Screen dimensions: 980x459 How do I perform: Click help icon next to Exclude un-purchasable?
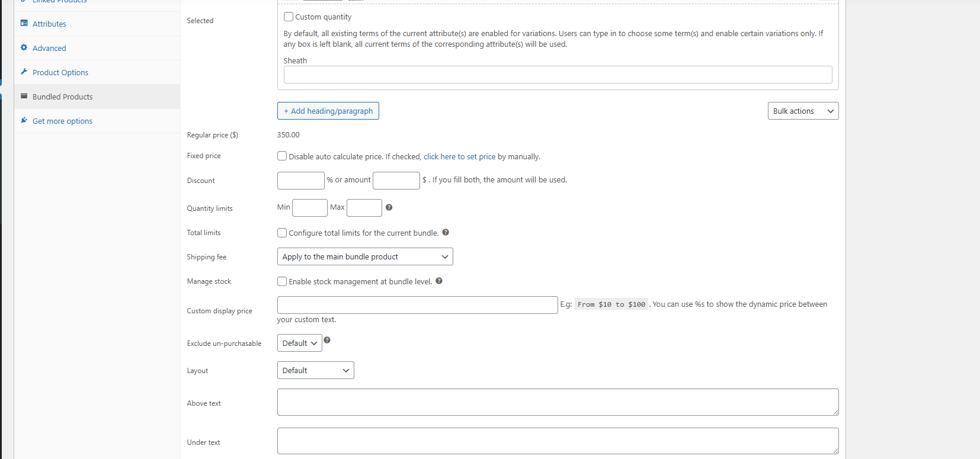(x=327, y=341)
